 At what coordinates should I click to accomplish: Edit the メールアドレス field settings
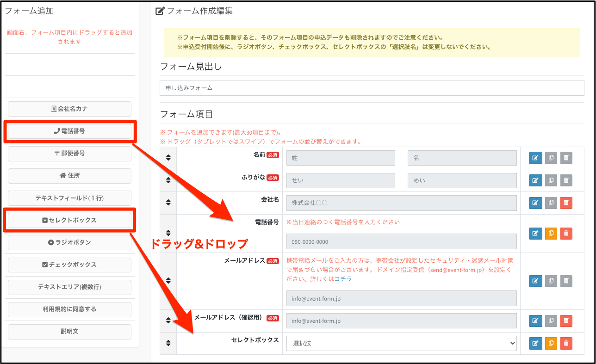(x=535, y=281)
